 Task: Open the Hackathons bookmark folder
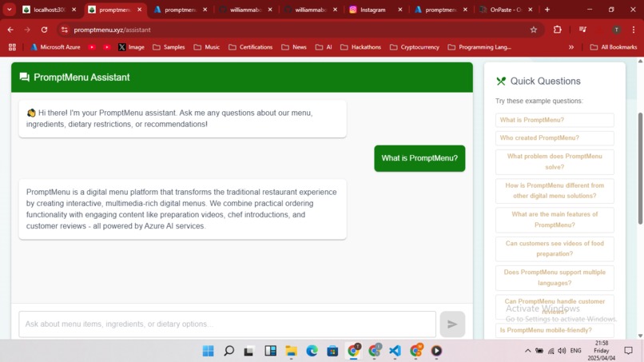click(360, 47)
